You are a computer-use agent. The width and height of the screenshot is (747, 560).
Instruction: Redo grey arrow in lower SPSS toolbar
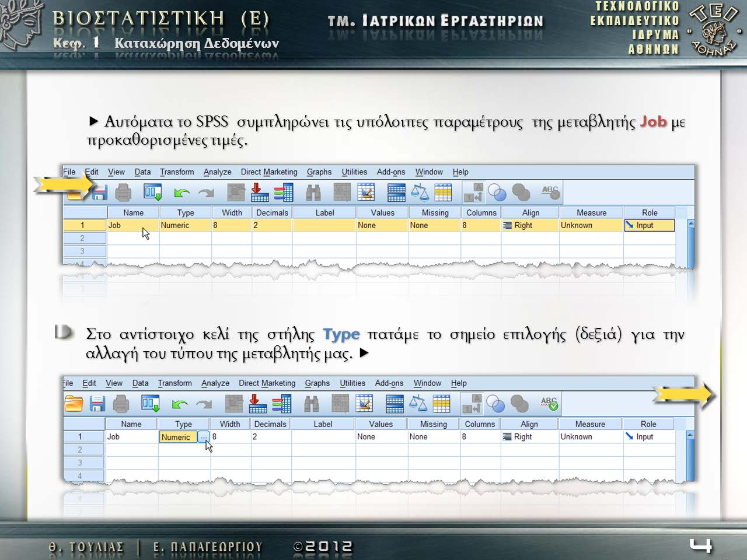[204, 404]
